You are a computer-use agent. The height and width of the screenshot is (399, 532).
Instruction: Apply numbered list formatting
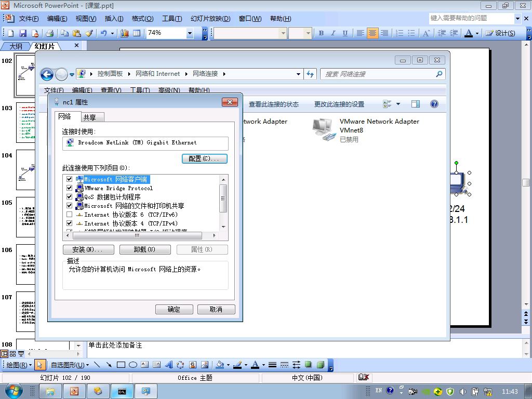pos(400,33)
